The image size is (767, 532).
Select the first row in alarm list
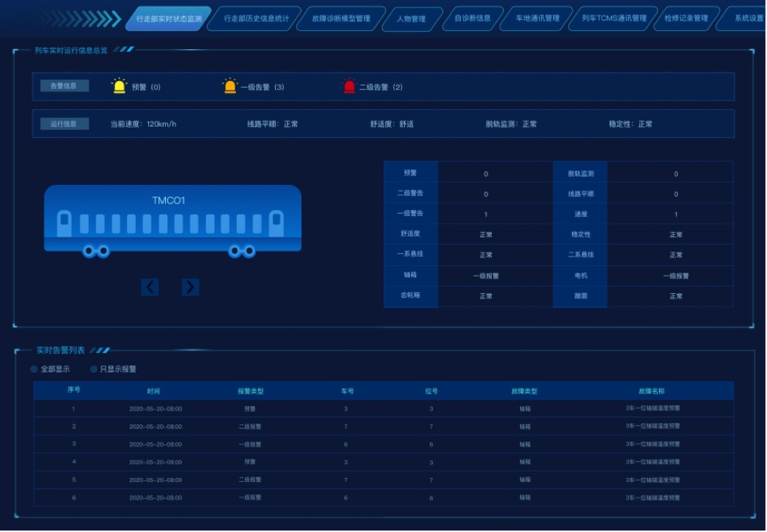pyautogui.click(x=383, y=408)
